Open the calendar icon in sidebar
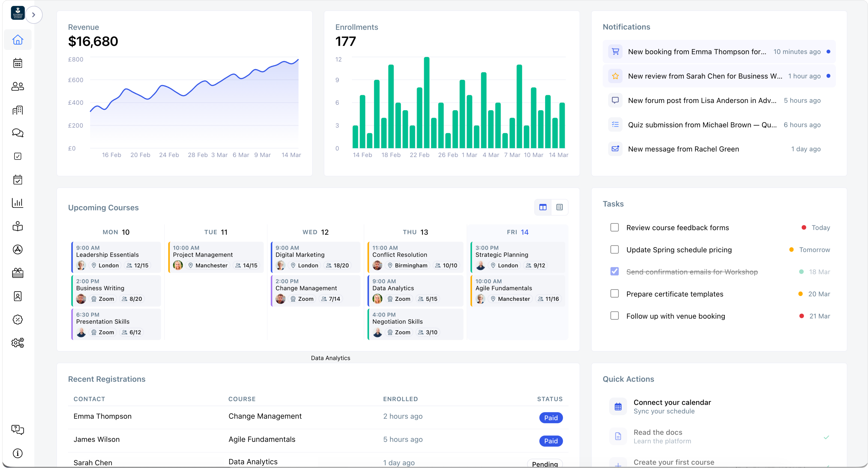The height and width of the screenshot is (468, 868). click(x=18, y=63)
